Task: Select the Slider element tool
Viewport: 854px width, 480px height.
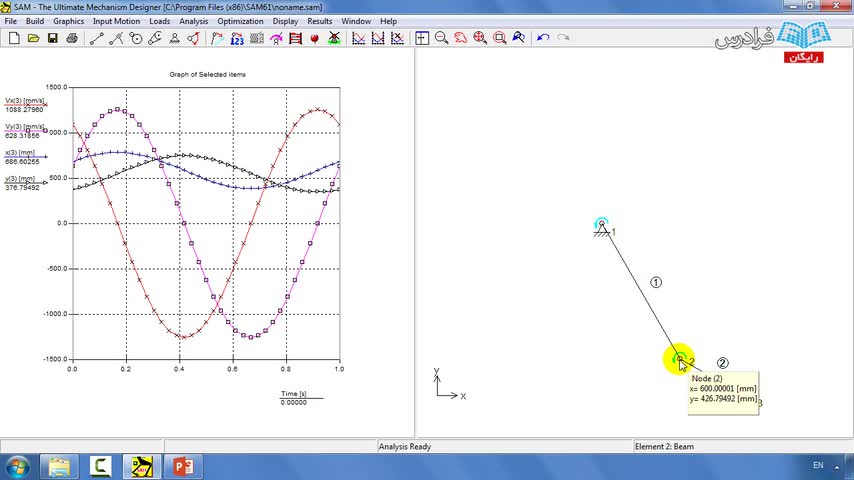Action: (x=116, y=38)
